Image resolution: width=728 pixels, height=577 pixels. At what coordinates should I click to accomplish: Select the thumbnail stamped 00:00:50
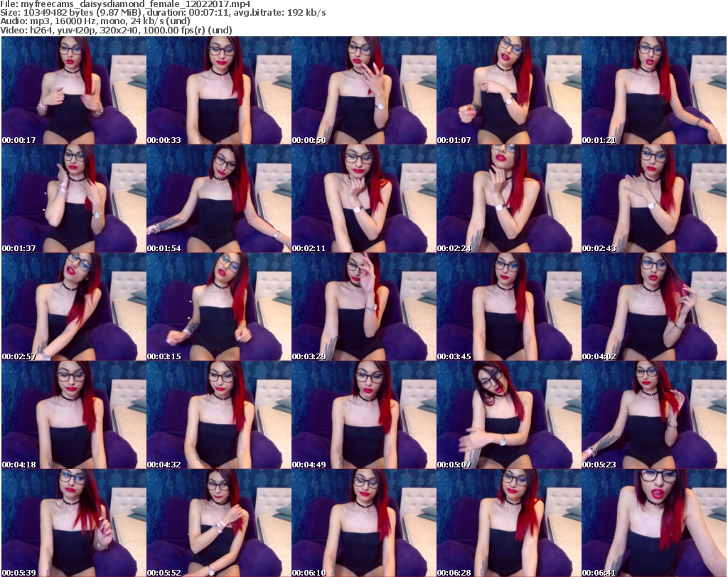click(364, 90)
